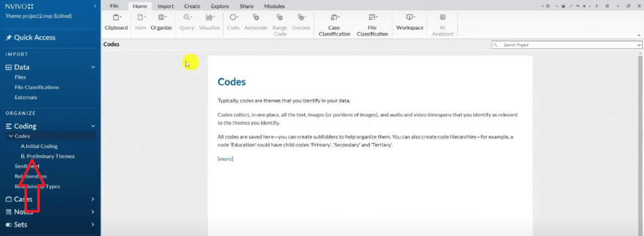The height and width of the screenshot is (236, 644).
Task: Expand the Sets section chevron
Action: point(93,225)
